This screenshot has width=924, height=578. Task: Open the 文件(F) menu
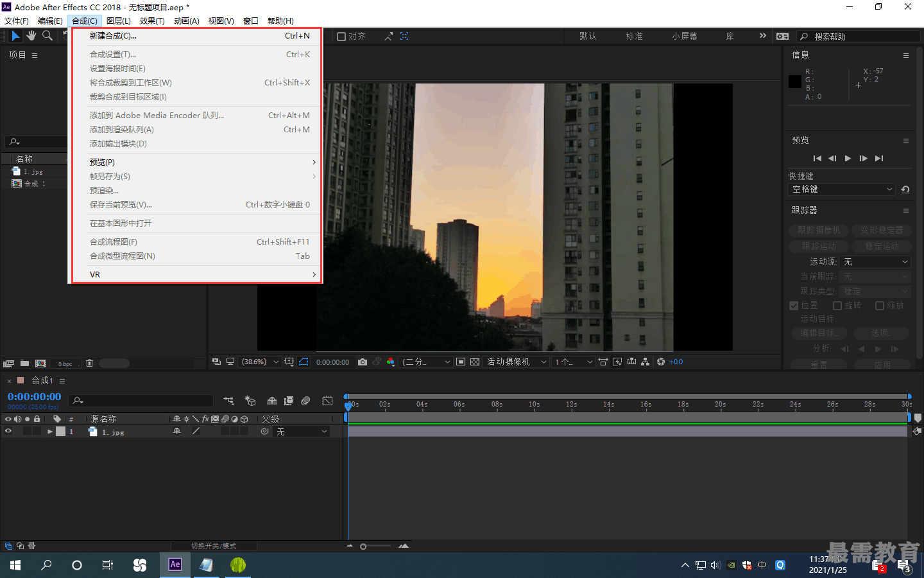tap(16, 21)
